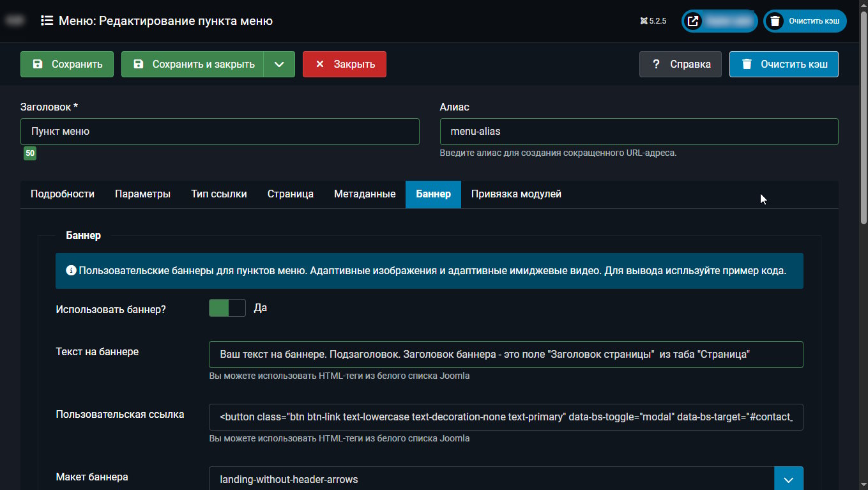Select the Привязка модулей tab

click(x=516, y=194)
